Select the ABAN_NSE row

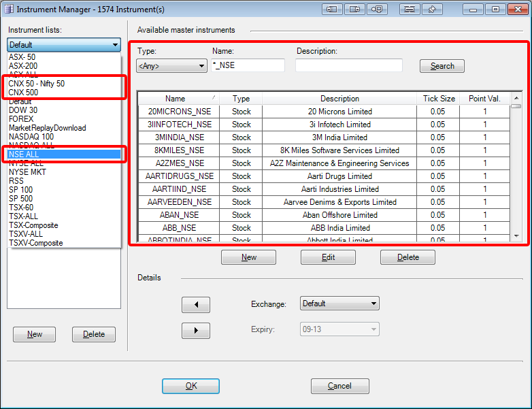coord(324,215)
